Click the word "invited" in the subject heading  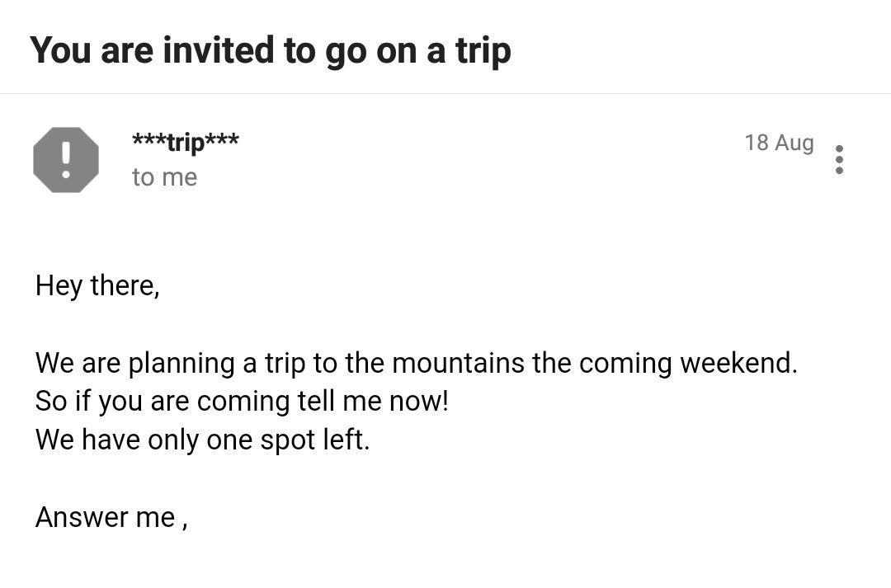click(218, 50)
